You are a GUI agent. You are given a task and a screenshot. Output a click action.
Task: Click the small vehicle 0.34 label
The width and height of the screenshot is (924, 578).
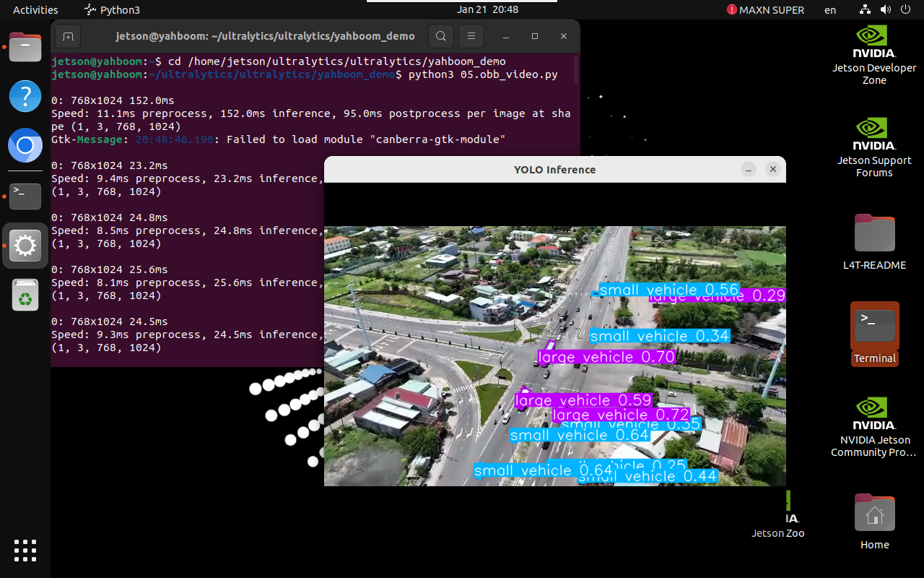(660, 336)
